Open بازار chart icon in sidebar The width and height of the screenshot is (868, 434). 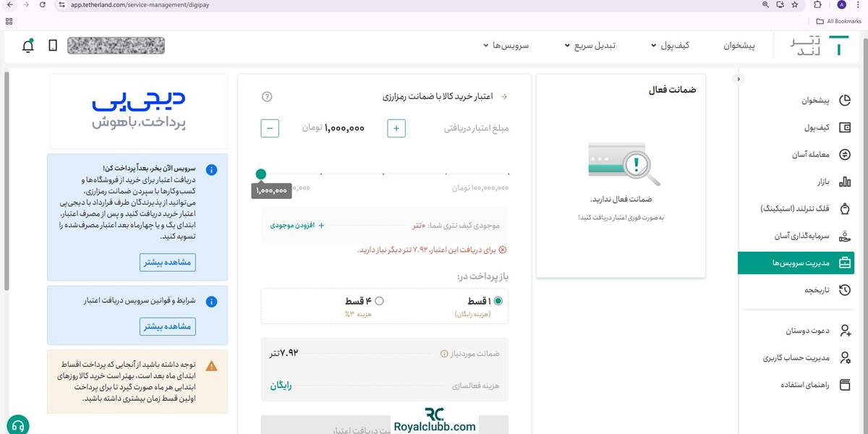click(x=844, y=182)
